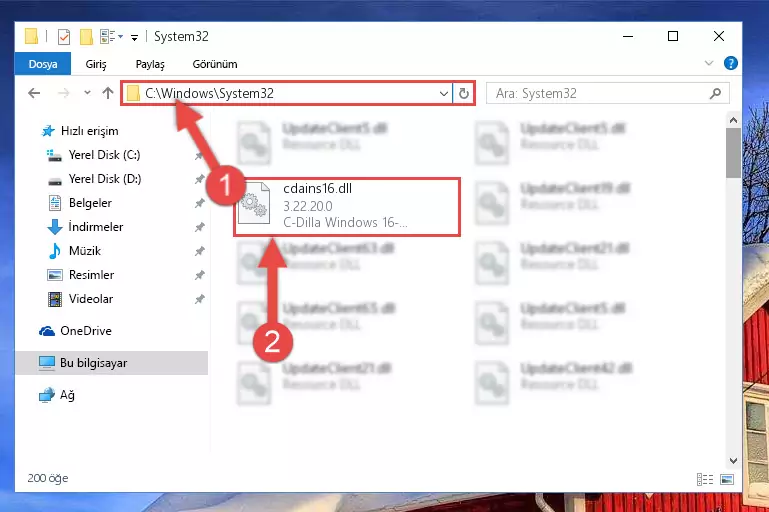Open the İndirmeler folder
The image size is (769, 512).
[96, 227]
